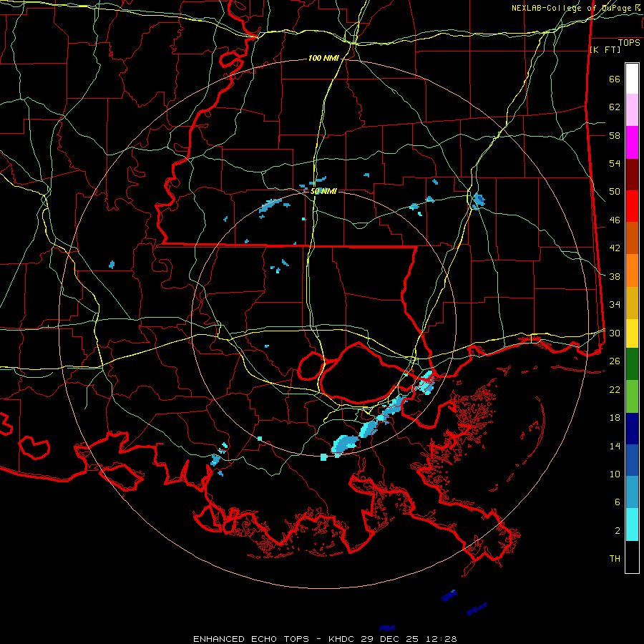Click the legend value 58
Image resolution: width=644 pixels, height=644 pixels.
(x=615, y=135)
